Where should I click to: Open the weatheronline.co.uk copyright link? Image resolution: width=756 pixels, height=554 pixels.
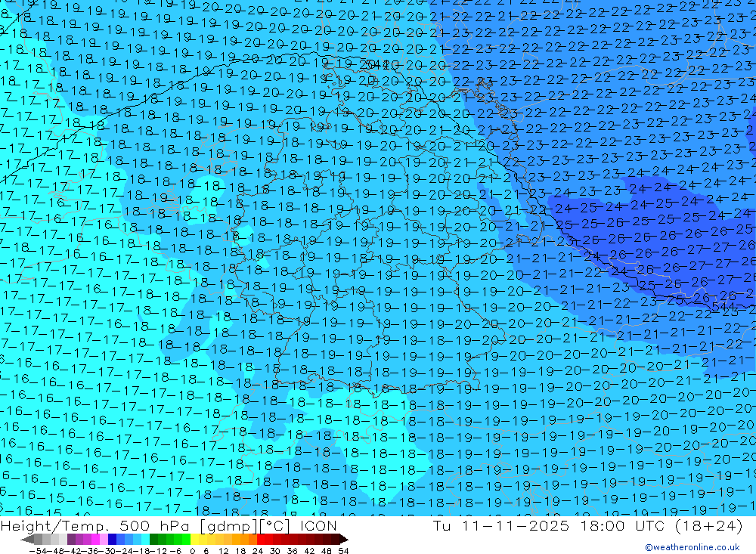[692, 547]
